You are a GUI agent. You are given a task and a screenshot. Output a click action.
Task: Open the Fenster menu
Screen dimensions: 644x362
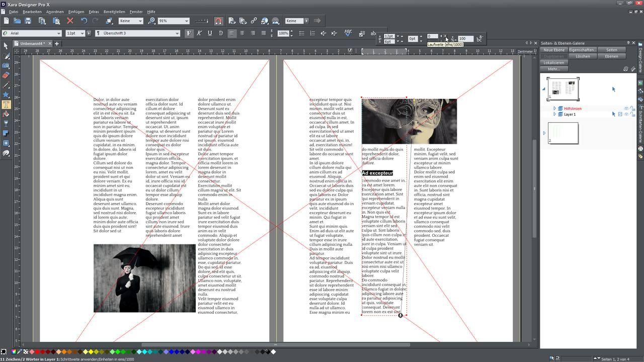pos(136,12)
